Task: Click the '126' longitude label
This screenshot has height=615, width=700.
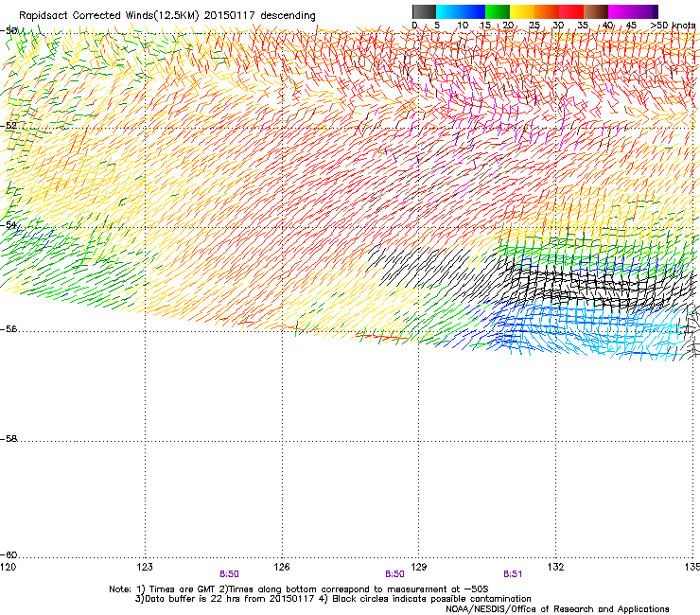Action: (x=282, y=567)
